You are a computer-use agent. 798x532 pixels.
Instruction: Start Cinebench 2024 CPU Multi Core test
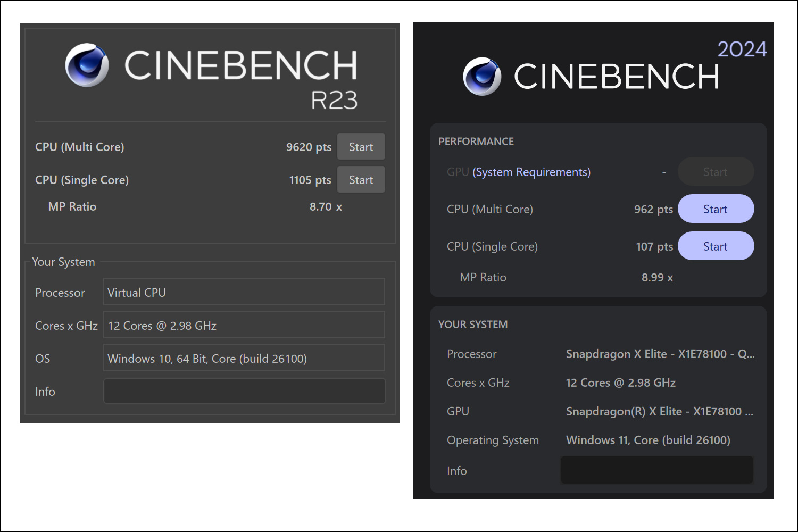point(716,209)
